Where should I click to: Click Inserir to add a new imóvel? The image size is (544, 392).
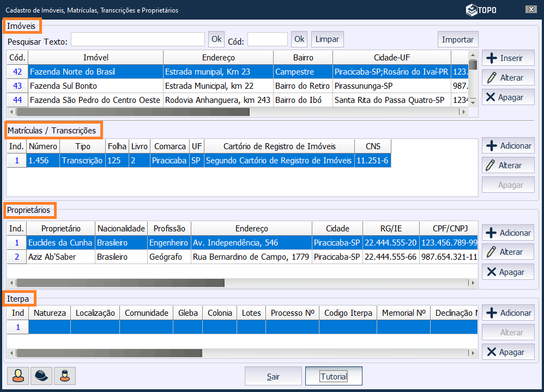(508, 58)
